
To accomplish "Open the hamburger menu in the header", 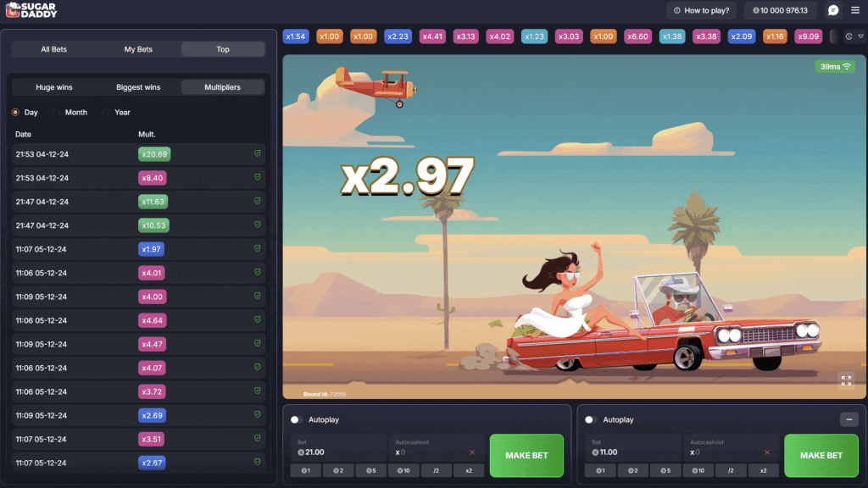I will (x=854, y=10).
